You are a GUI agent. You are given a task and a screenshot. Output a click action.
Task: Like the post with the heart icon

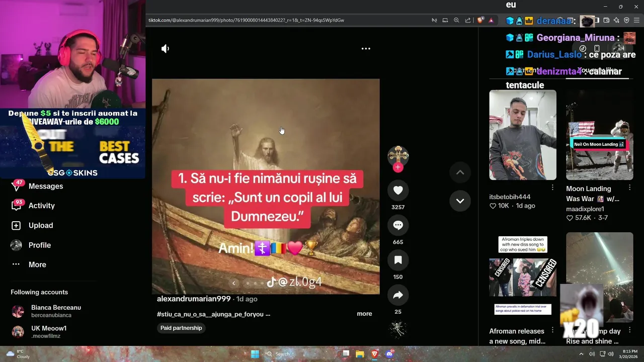[x=398, y=190]
